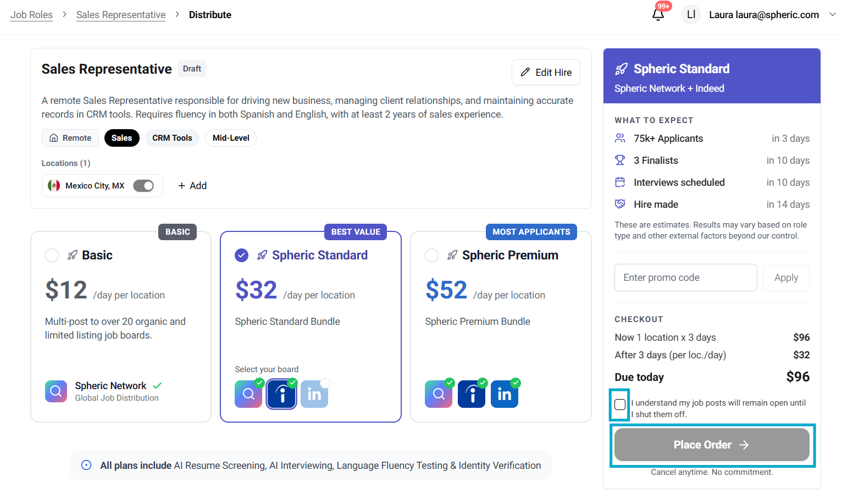This screenshot has height=504, width=842.
Task: Click the Edit Hire button
Action: (546, 73)
